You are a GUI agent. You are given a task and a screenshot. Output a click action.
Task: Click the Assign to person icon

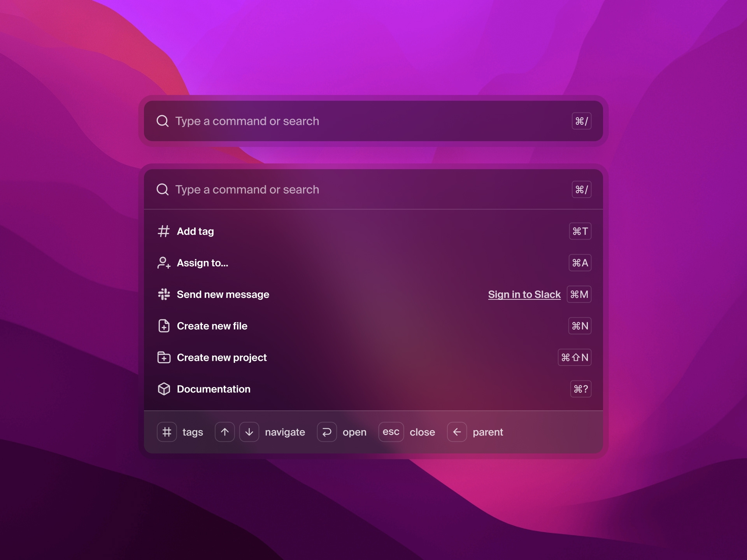coord(163,263)
